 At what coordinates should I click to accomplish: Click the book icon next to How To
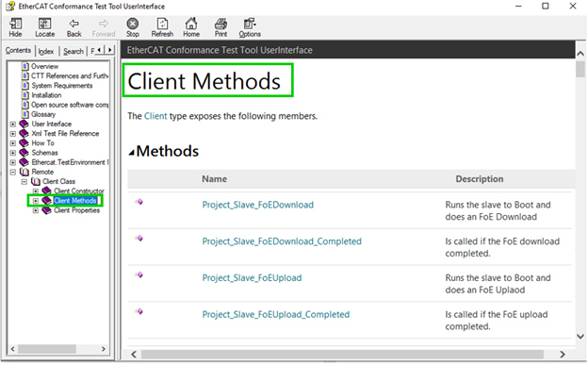click(24, 143)
